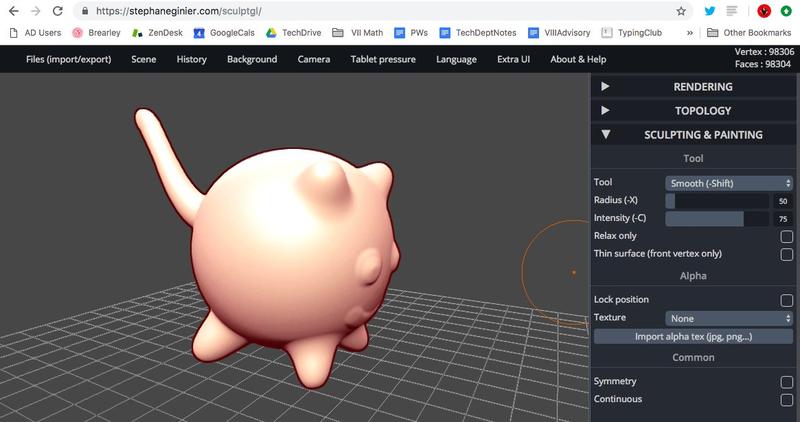The width and height of the screenshot is (800, 422).
Task: Enable Lock position checkbox
Action: pyautogui.click(x=786, y=300)
